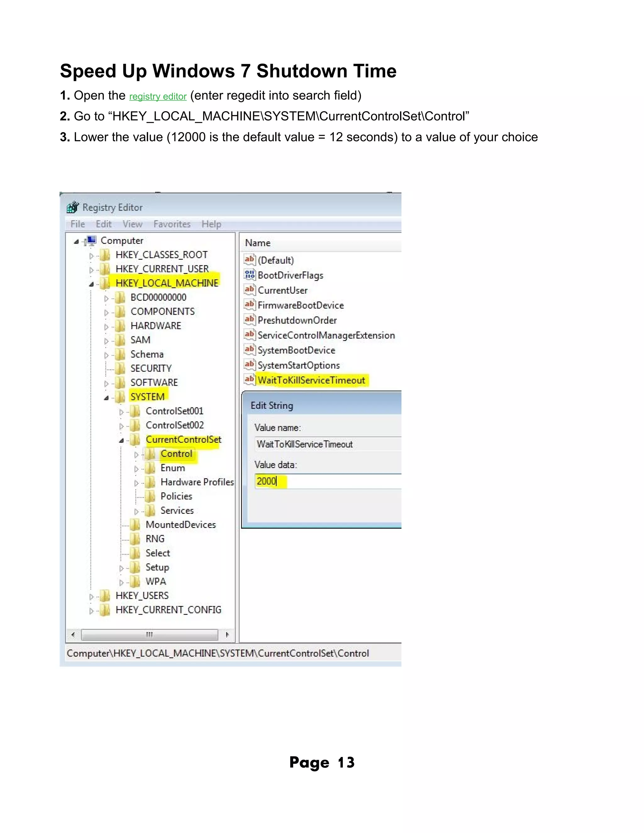Collapse HKEY_LOCAL_MACHINE tree node

pos(92,284)
